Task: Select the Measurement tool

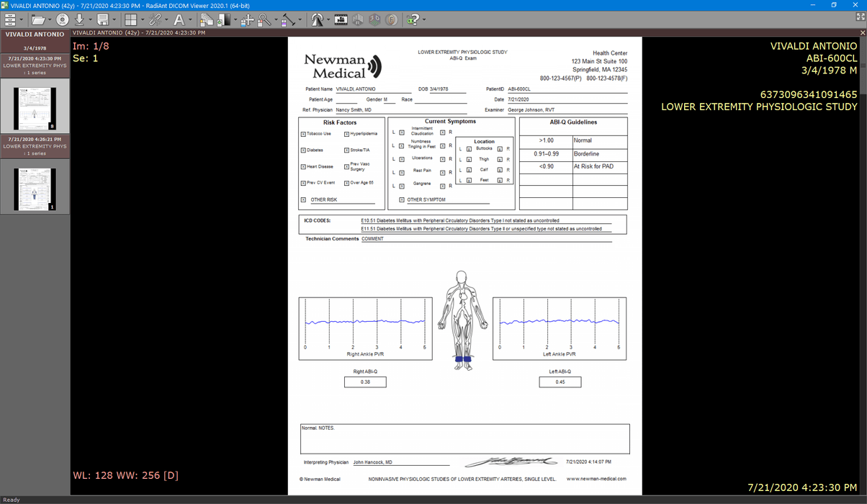Action: [289, 19]
